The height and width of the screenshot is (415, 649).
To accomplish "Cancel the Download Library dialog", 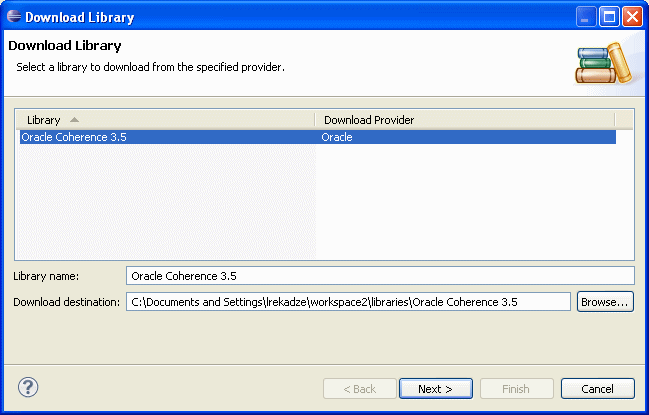I will 597,389.
